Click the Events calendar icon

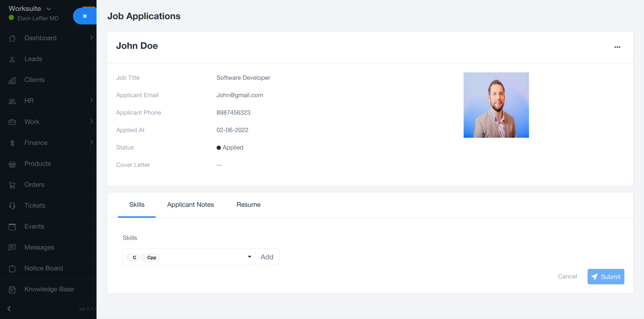pos(12,227)
